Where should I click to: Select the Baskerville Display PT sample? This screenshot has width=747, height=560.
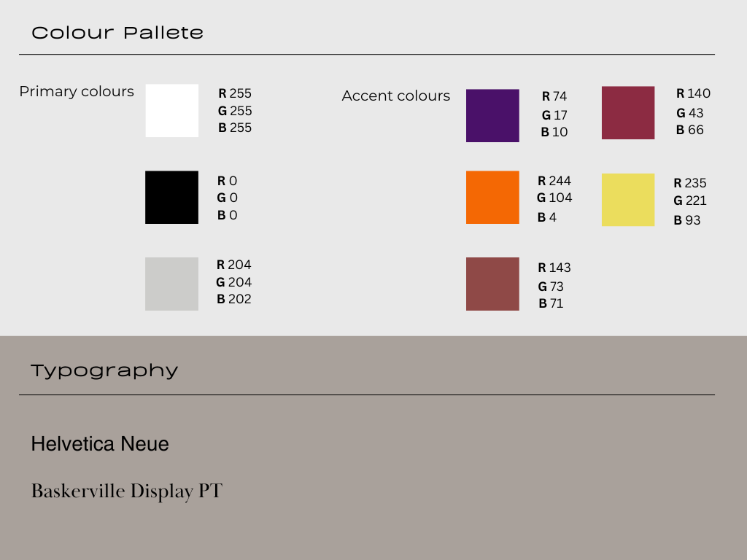click(x=127, y=491)
